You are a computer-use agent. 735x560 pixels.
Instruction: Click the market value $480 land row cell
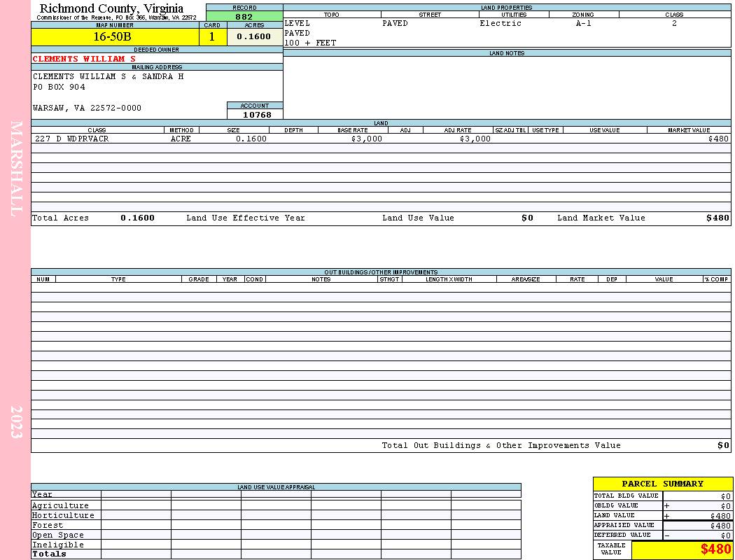(x=718, y=139)
